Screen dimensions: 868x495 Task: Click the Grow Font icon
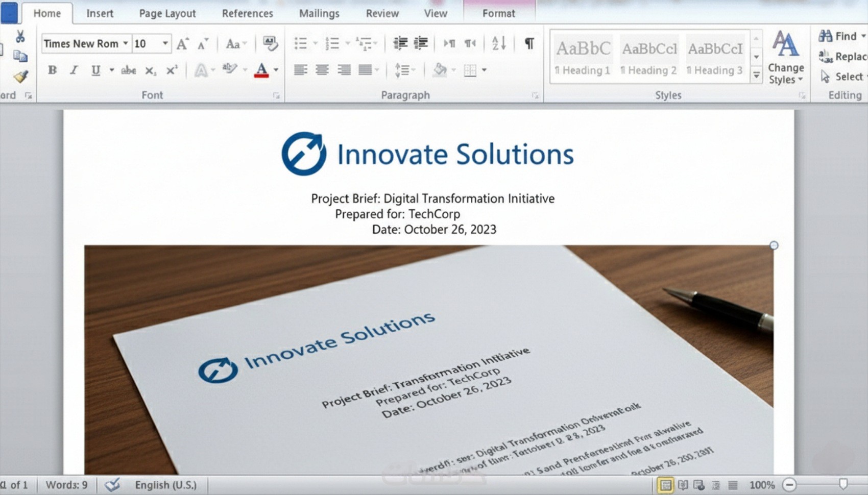click(x=183, y=44)
